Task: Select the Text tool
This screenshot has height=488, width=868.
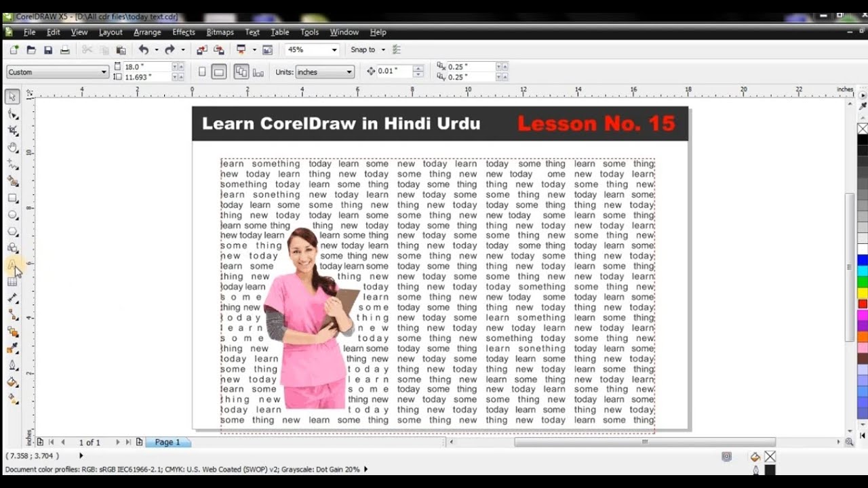Action: (x=12, y=265)
